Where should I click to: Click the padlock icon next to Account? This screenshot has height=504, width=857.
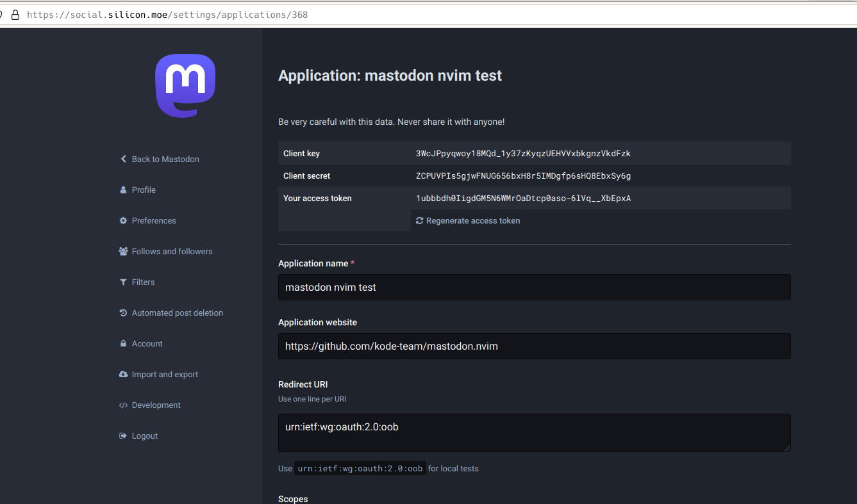[123, 343]
